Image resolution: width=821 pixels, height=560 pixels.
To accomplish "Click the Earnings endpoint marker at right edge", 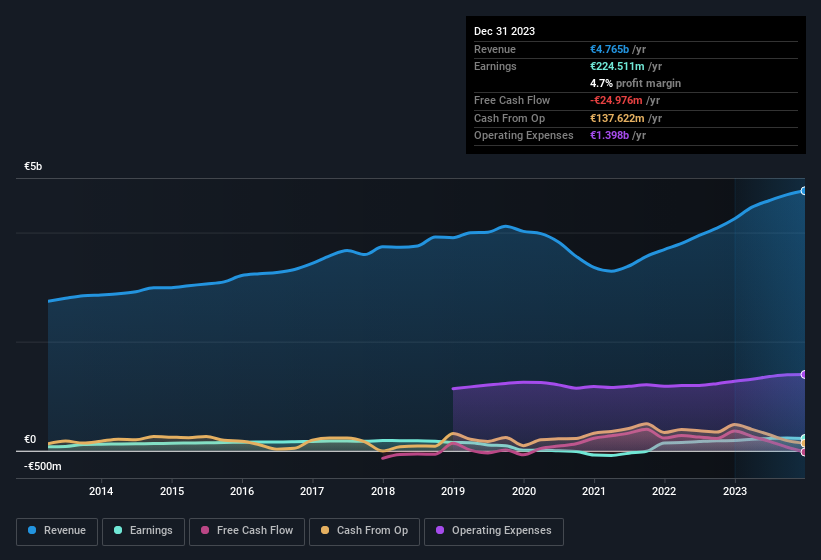I will (x=804, y=439).
